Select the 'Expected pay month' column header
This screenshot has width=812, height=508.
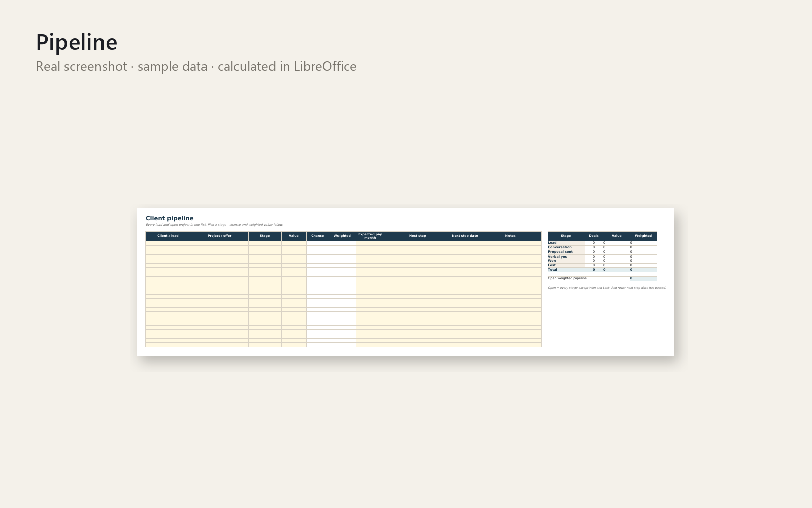pyautogui.click(x=370, y=236)
